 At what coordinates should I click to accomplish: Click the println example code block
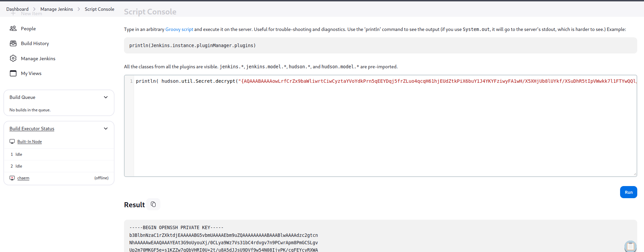[x=380, y=45]
